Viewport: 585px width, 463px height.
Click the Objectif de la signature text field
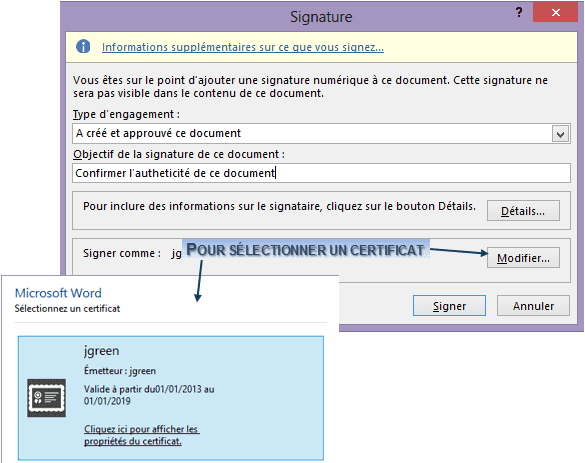tap(321, 173)
